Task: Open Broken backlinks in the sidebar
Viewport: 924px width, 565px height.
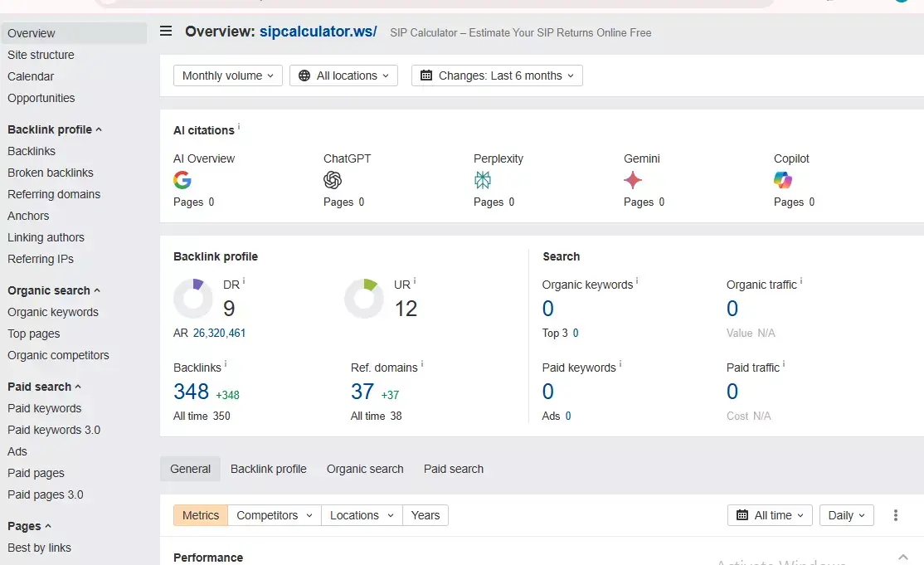Action: point(51,173)
